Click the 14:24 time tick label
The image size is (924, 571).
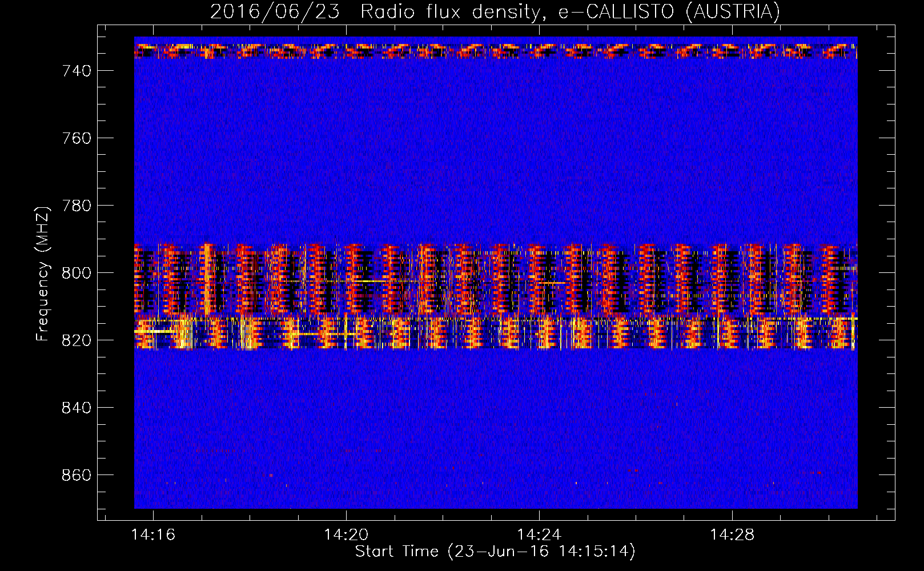(539, 535)
